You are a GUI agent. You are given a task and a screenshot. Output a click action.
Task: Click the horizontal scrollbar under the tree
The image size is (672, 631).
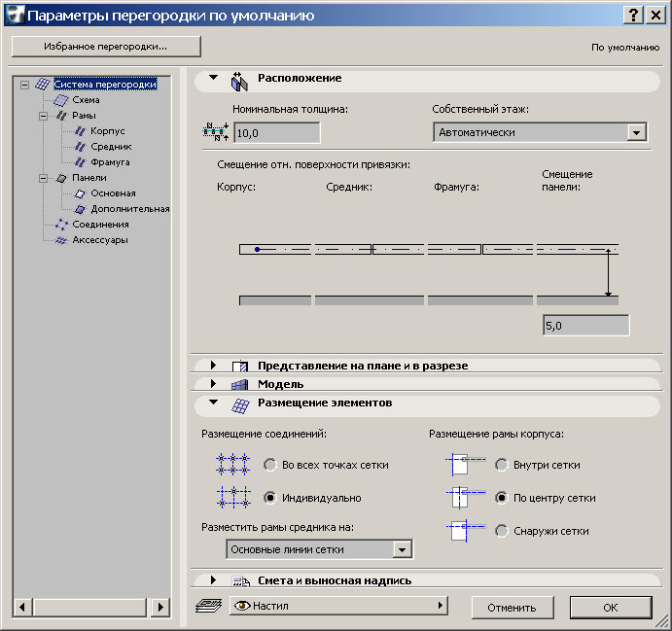(93, 606)
